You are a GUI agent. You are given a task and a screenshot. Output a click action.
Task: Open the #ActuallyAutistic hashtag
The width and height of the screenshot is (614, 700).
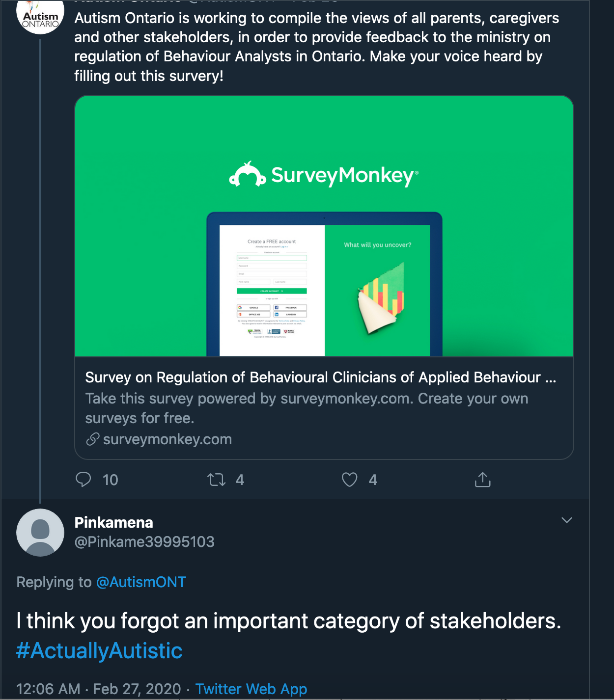pyautogui.click(x=99, y=650)
